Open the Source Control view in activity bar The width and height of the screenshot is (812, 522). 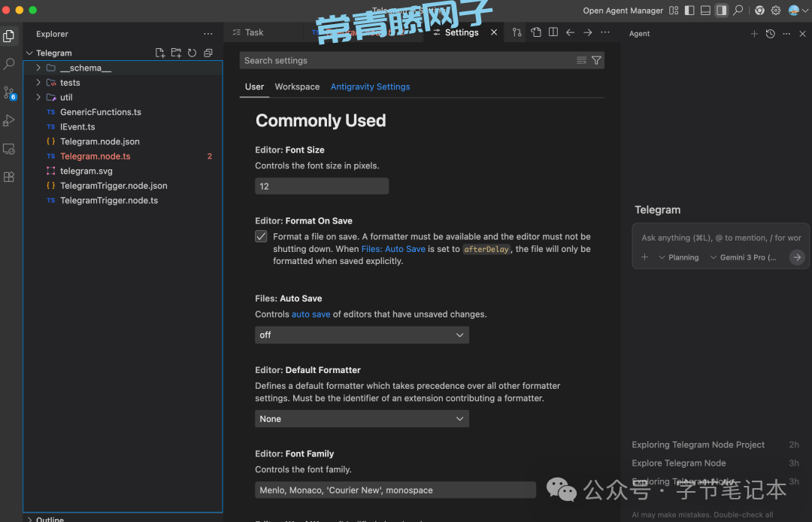[x=9, y=93]
